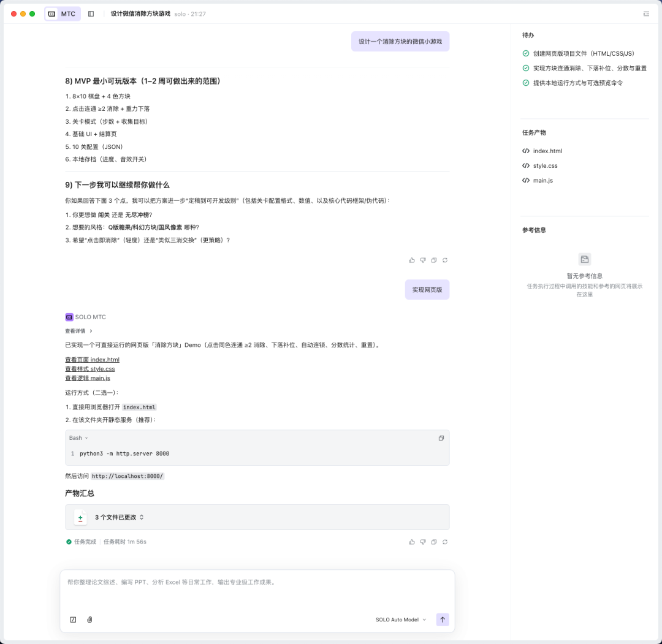Click the python3 -m http.server 8000 line

point(124,453)
